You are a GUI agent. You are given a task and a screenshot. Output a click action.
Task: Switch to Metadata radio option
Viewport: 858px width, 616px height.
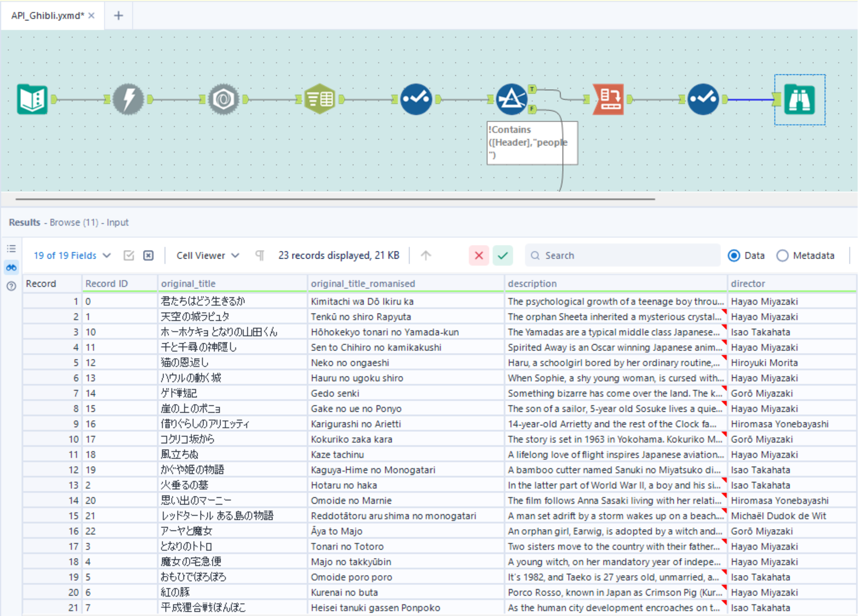pyautogui.click(x=782, y=256)
